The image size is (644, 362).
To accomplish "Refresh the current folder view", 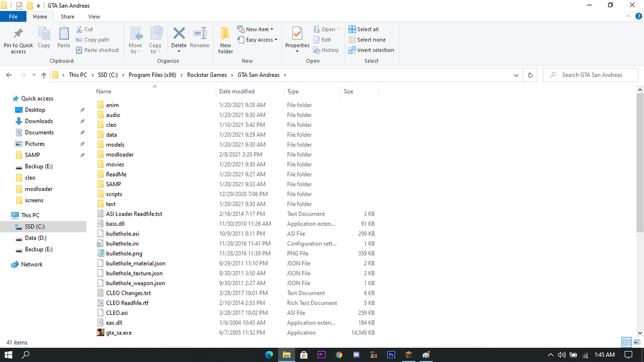I will [530, 75].
